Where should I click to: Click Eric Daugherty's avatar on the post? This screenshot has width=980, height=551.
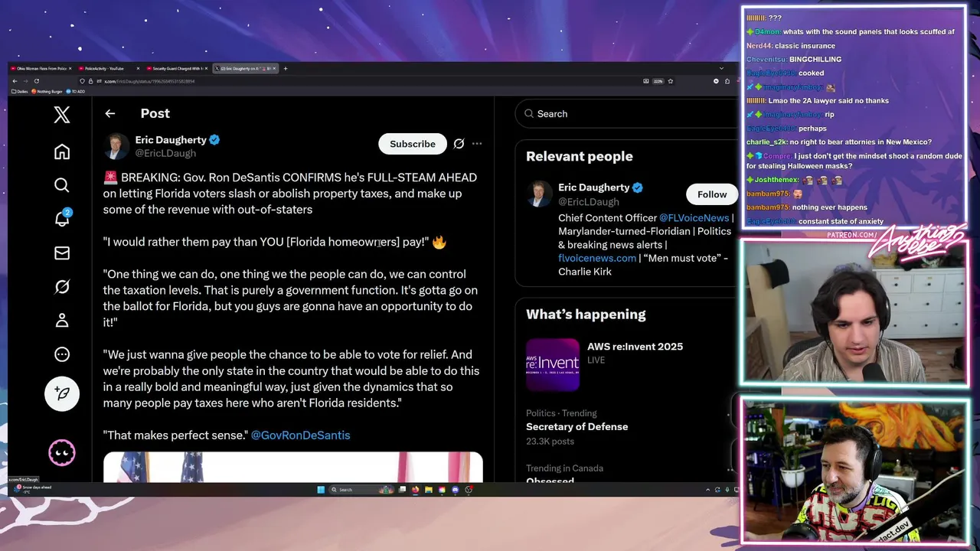(x=116, y=145)
